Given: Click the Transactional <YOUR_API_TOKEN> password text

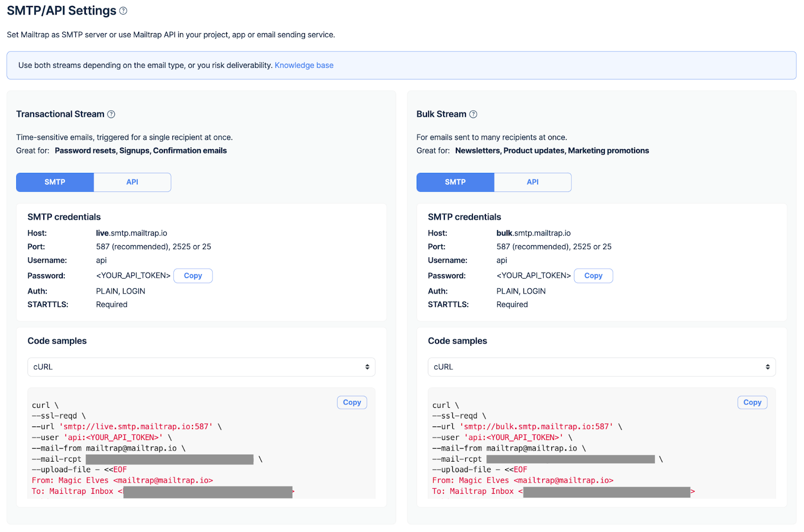Looking at the screenshot, I should point(133,276).
